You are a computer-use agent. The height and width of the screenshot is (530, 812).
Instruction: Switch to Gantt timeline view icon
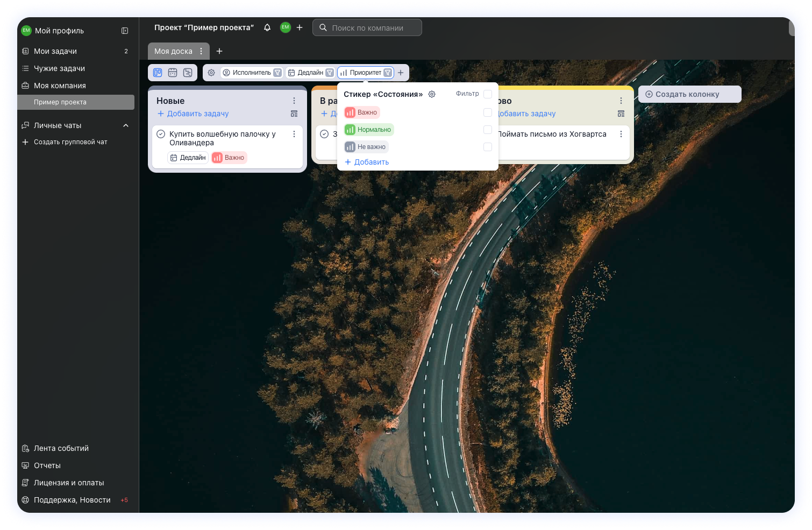tap(188, 73)
